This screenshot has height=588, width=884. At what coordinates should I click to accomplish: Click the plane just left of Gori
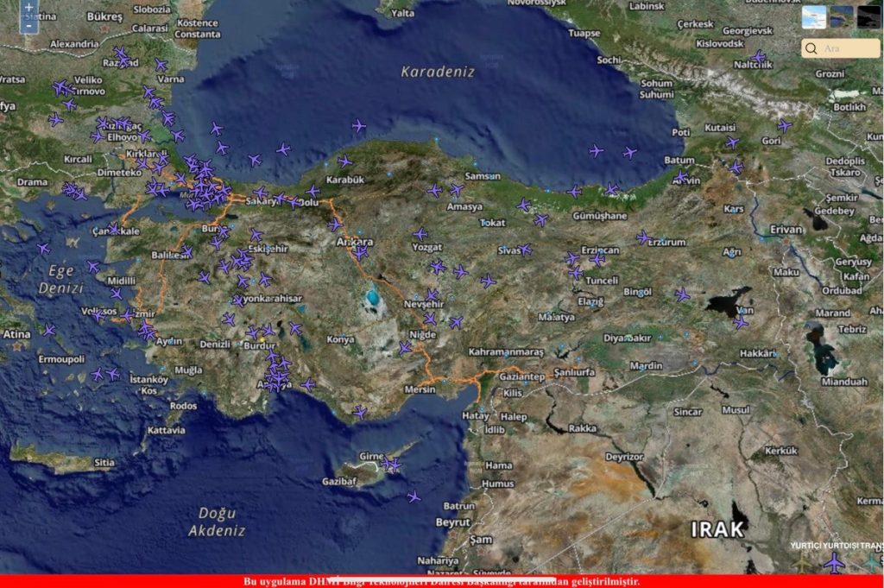[x=732, y=142]
